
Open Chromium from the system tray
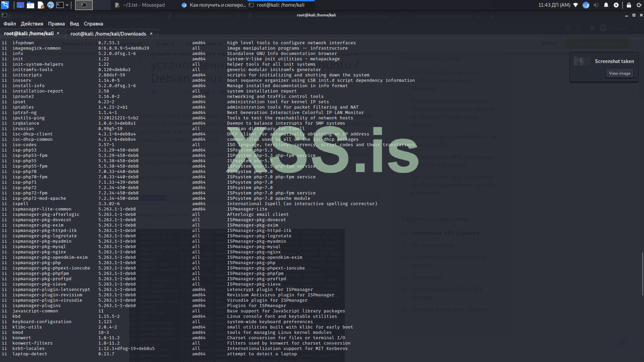[586, 5]
